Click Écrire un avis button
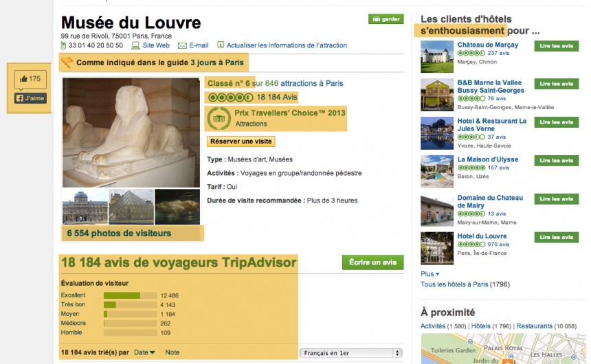Screen dimensions: 591x364 372,262
